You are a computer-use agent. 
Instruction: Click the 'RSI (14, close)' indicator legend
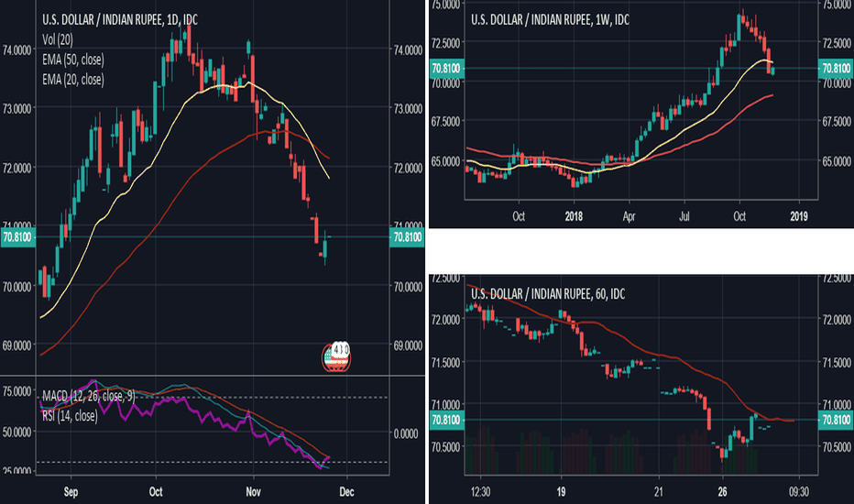(70, 416)
